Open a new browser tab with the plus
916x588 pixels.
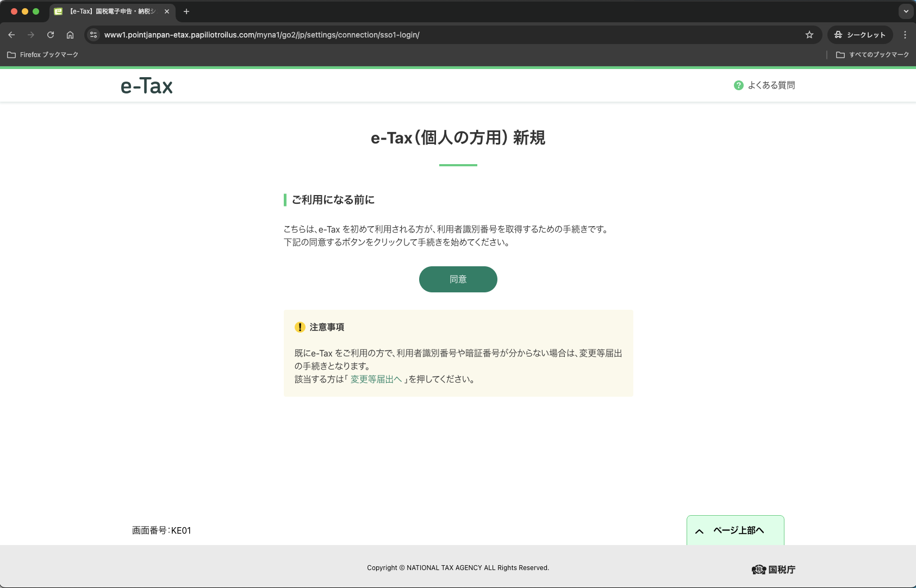pos(187,11)
